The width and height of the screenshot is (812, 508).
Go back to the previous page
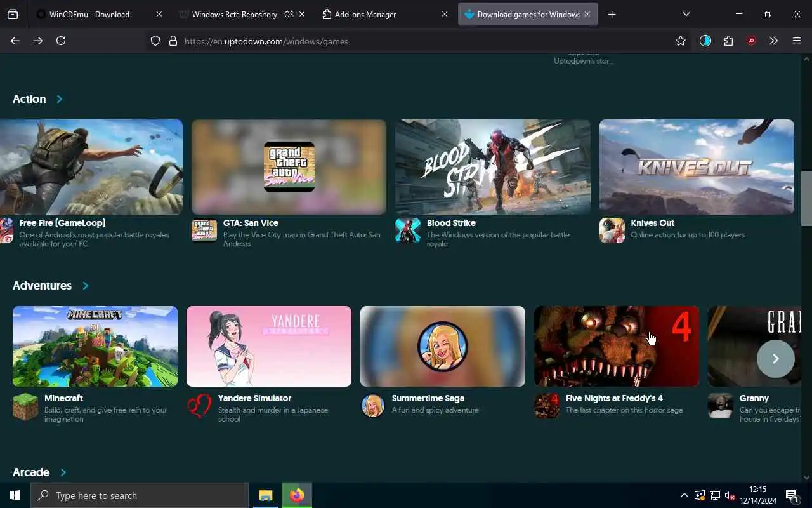(15, 41)
